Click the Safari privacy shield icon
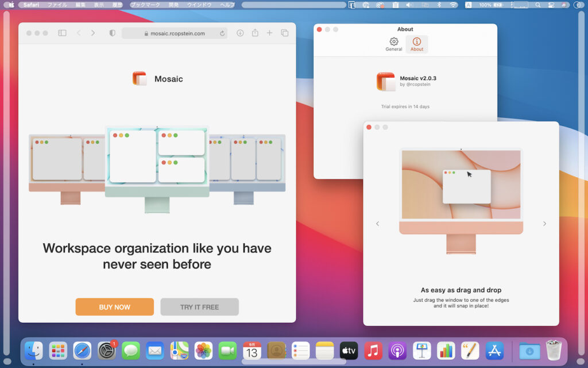Viewport: 588px width, 368px height. 113,33
